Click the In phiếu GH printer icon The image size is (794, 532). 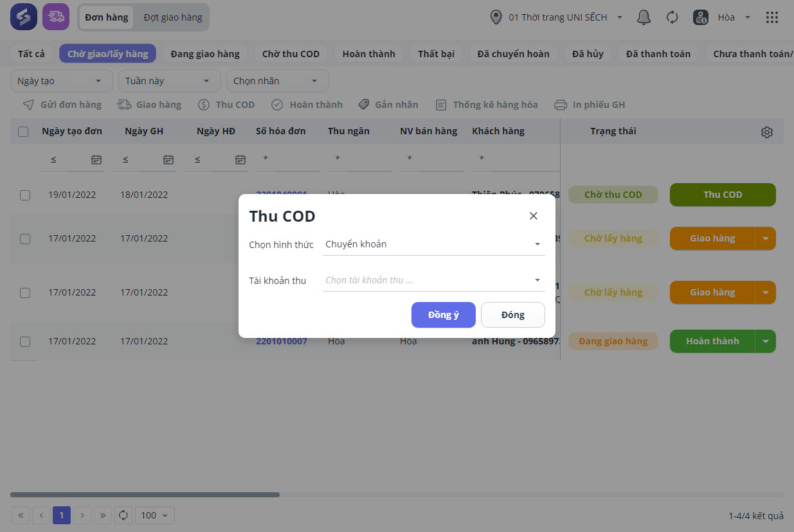[x=561, y=105]
